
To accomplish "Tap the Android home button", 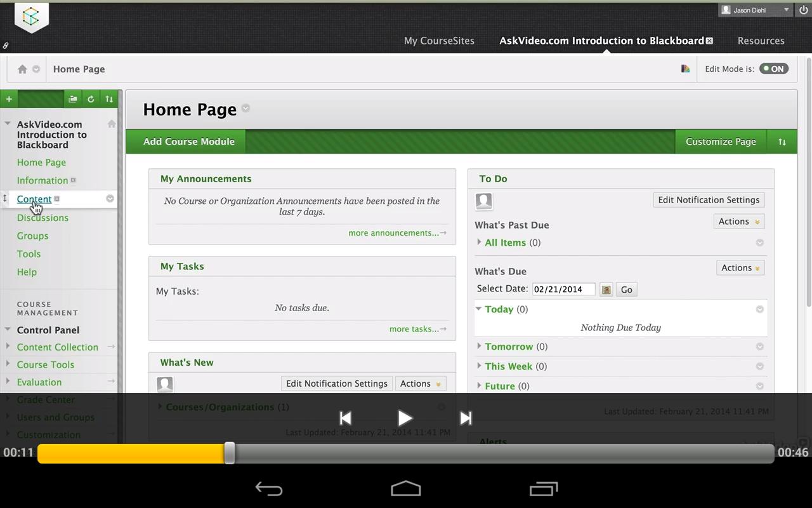I will point(406,489).
